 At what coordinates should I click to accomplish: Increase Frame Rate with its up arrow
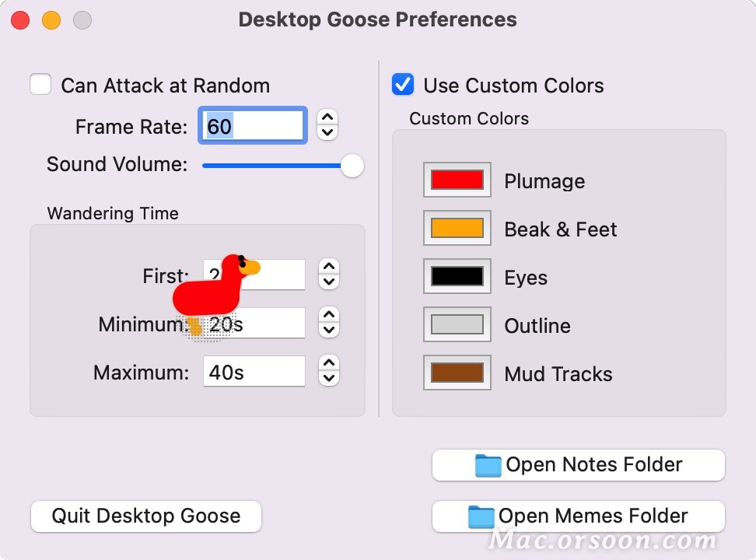pyautogui.click(x=327, y=119)
